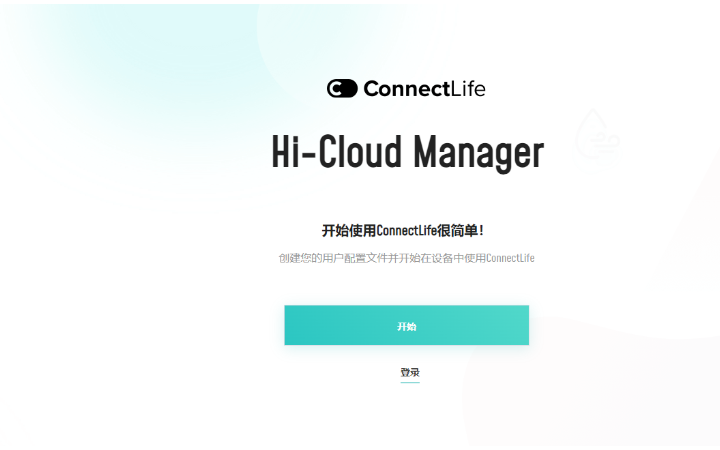
Task: Click the word Manager in the title
Action: coord(478,152)
